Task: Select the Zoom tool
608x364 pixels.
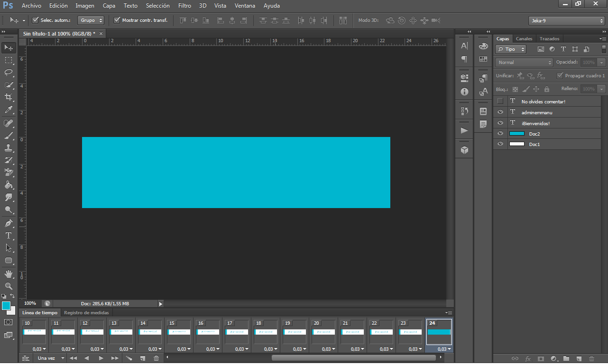Action: pos(9,286)
